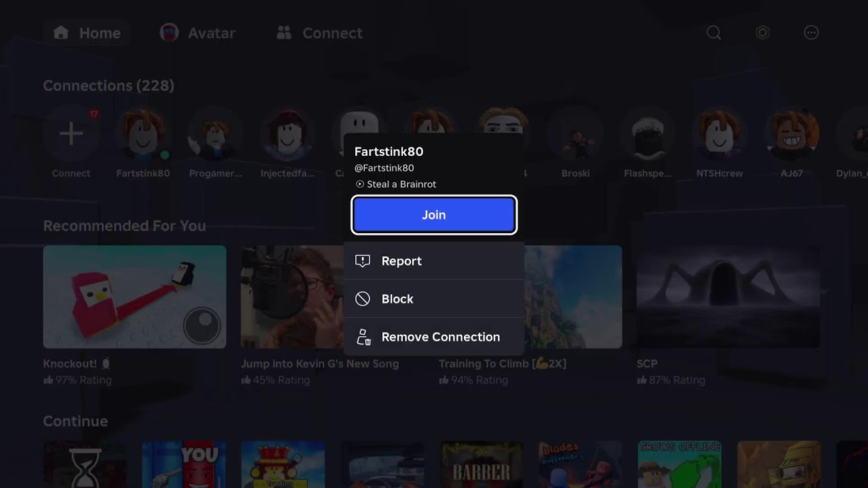
Task: Select NTSHcrew avatar in connections
Action: coord(719,134)
